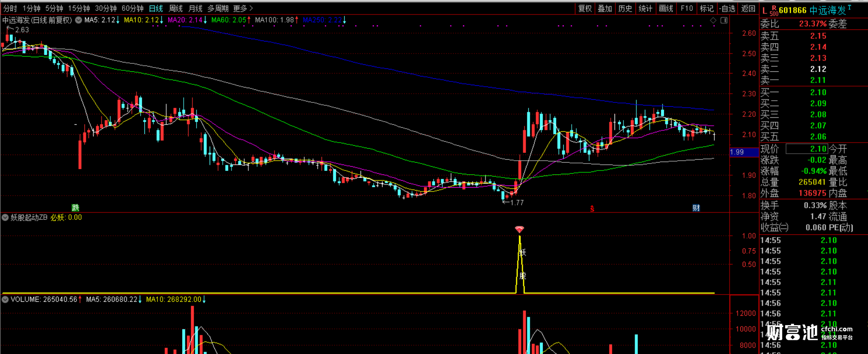
Task: Click the 买一 price 2.10
Action: tap(818, 92)
